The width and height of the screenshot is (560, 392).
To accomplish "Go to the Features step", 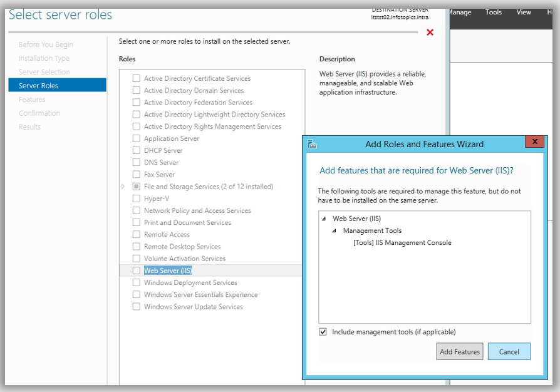I will pos(32,100).
